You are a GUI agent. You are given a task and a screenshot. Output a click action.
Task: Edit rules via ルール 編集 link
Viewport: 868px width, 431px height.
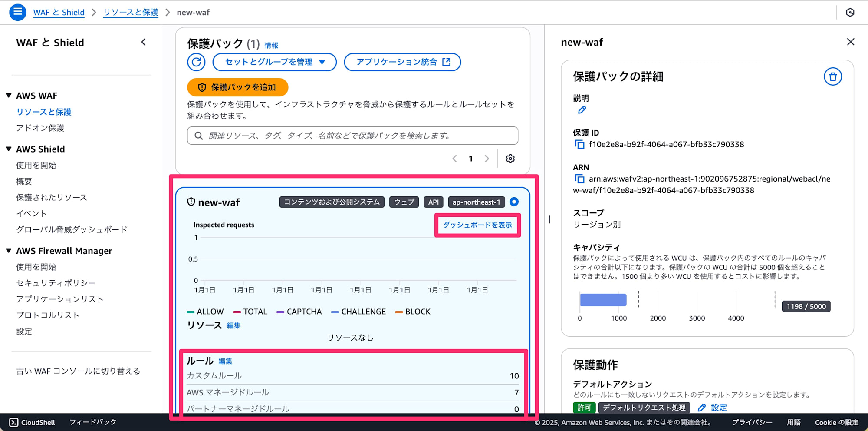pos(225,361)
